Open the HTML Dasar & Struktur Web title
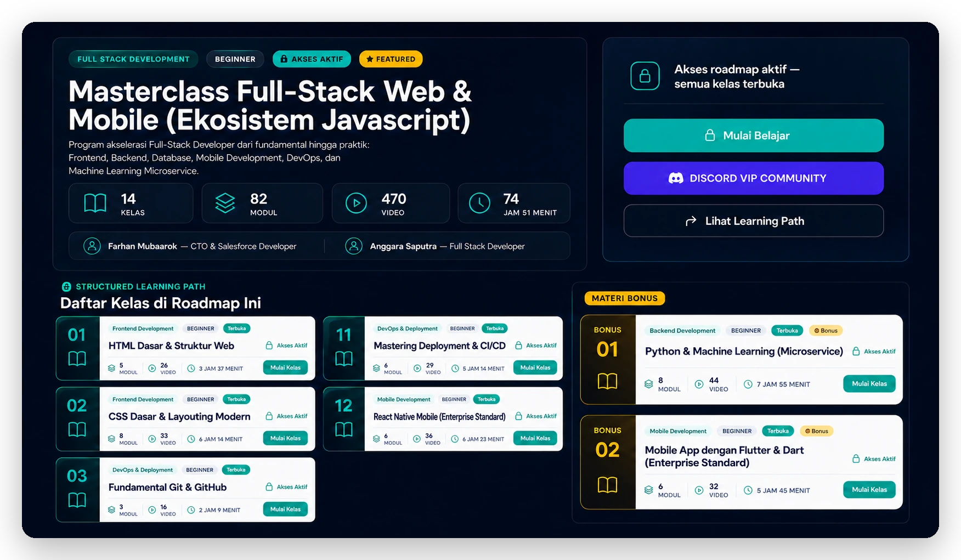The image size is (961, 560). pyautogui.click(x=171, y=346)
